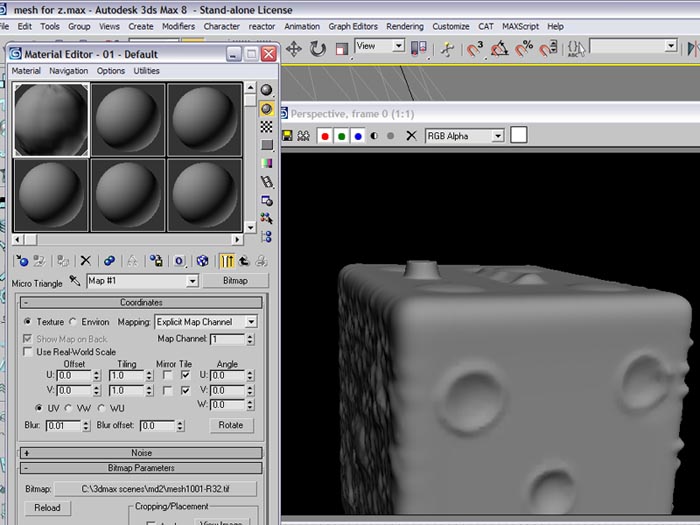This screenshot has height=525, width=700.
Task: Click Save Bitmap icon in render window
Action: (287, 135)
